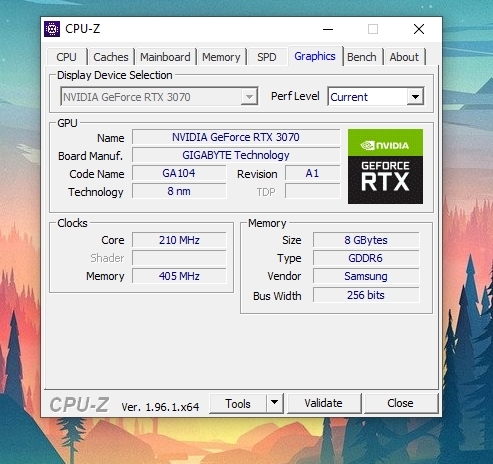Click the greyed display device dropdown arrow
This screenshot has height=464, width=493.
pos(249,97)
